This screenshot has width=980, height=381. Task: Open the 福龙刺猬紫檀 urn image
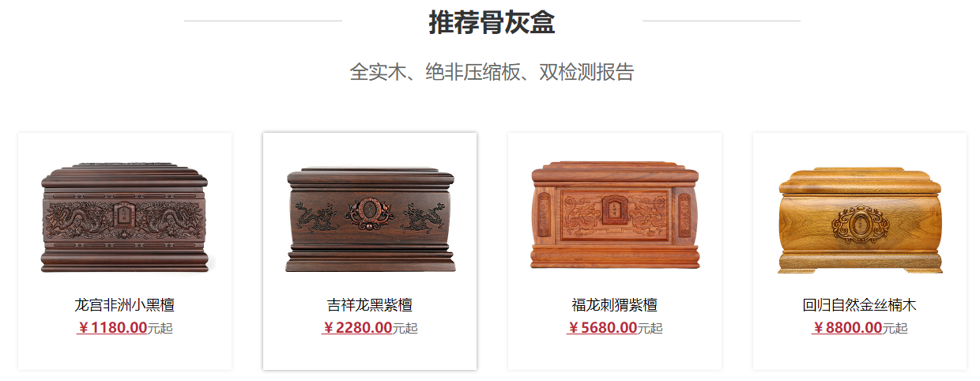615,217
